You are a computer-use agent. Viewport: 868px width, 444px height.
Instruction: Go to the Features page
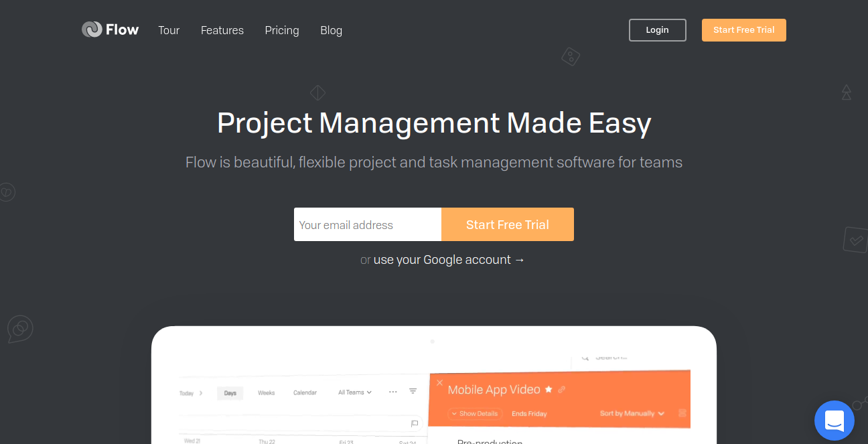[222, 30]
